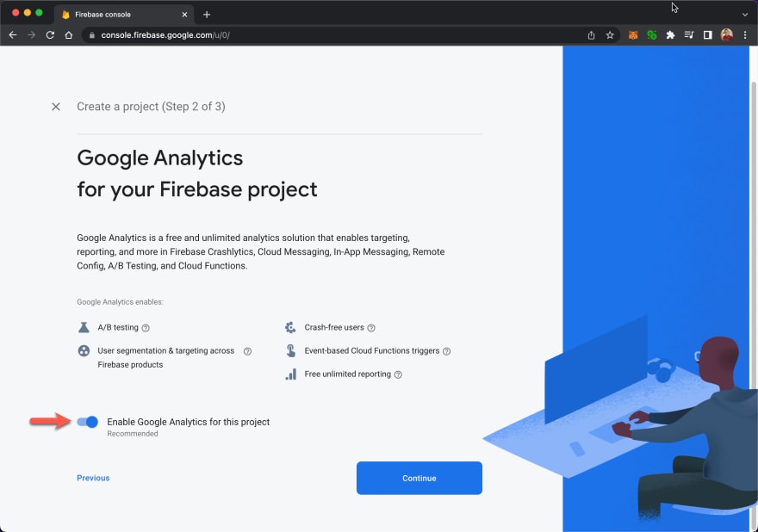Click the Crash-free users gear icon
Image resolution: width=758 pixels, height=532 pixels.
click(x=290, y=327)
